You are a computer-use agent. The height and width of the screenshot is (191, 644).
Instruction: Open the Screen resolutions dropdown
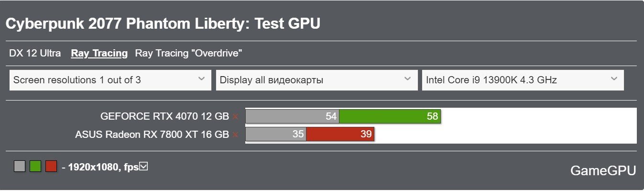[110, 80]
